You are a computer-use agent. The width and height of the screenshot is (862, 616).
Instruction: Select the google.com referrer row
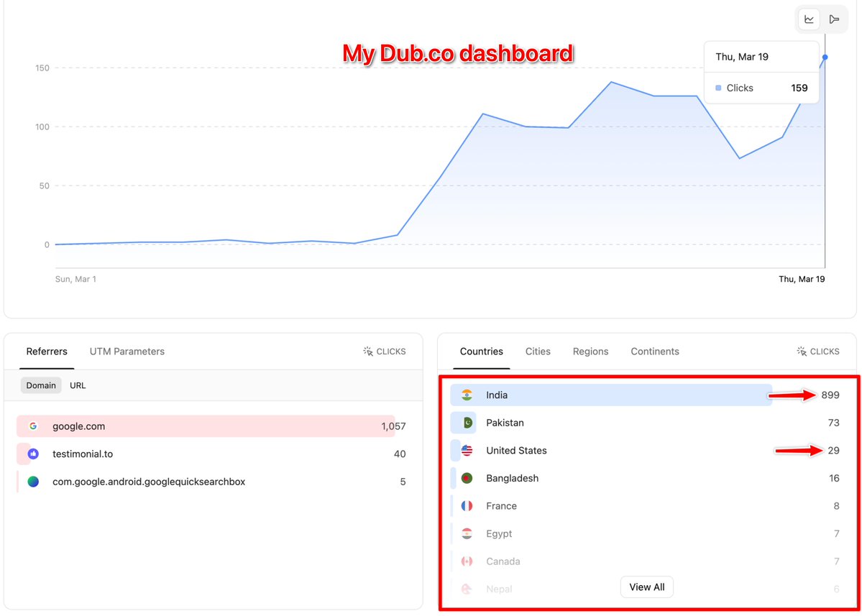(211, 426)
